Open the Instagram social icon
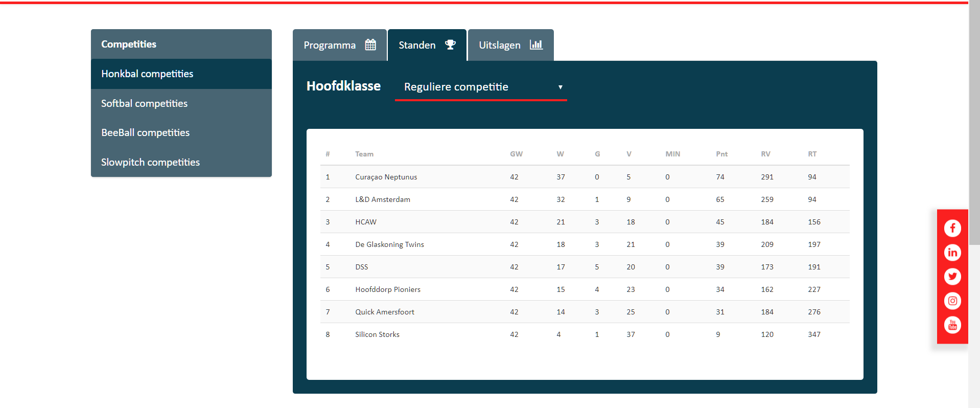The height and width of the screenshot is (408, 980). coord(952,301)
